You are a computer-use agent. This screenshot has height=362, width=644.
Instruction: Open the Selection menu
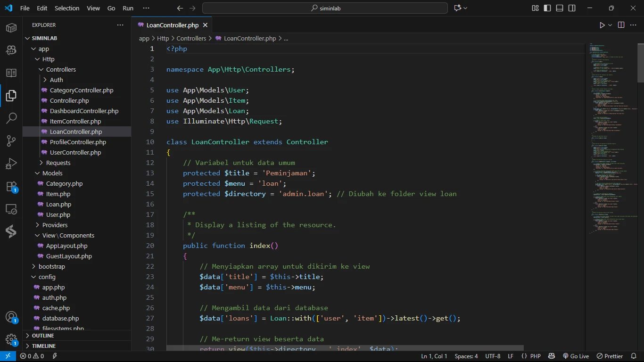pos(67,8)
